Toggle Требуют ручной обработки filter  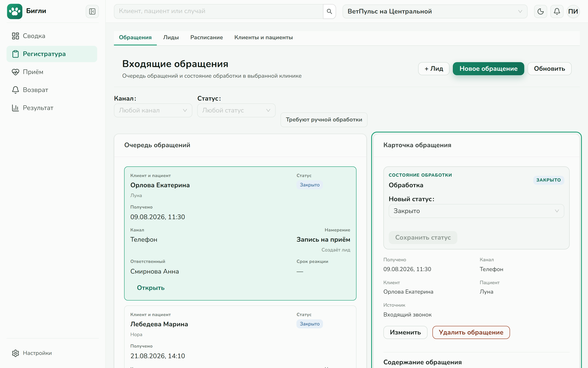click(x=324, y=120)
